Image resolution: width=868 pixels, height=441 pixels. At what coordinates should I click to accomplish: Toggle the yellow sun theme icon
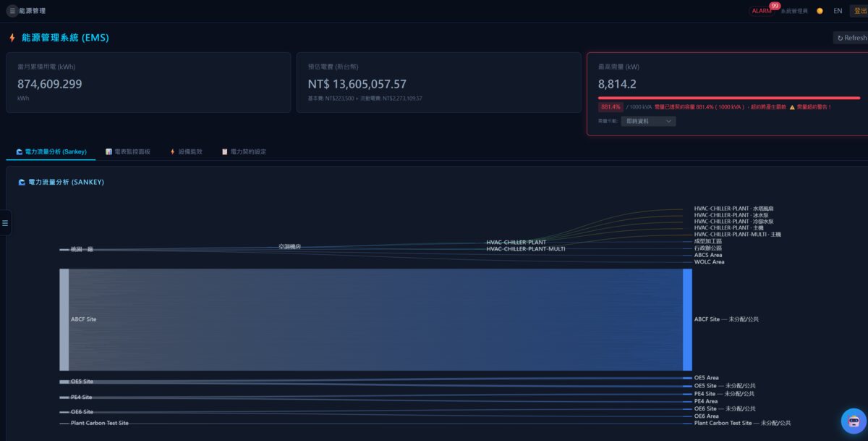820,11
